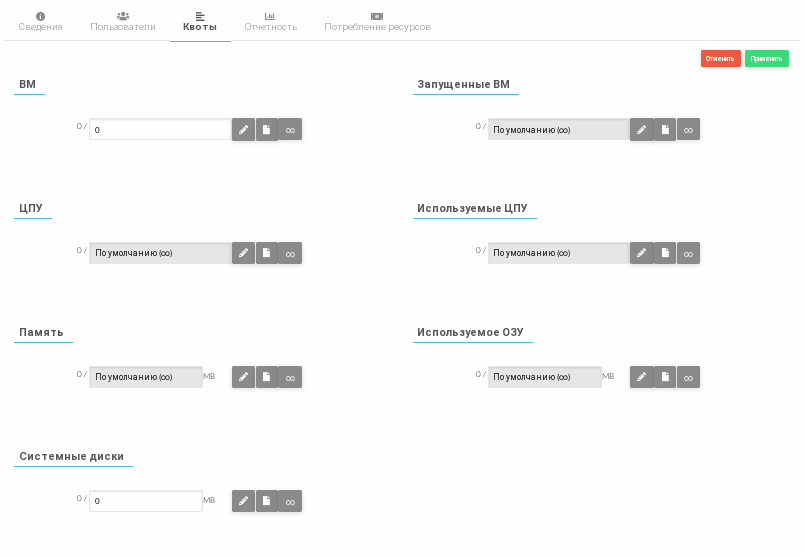Screen dimensions: 804x556
Task: Set ВМ quota to unlimited infinity icon
Action: click(290, 130)
